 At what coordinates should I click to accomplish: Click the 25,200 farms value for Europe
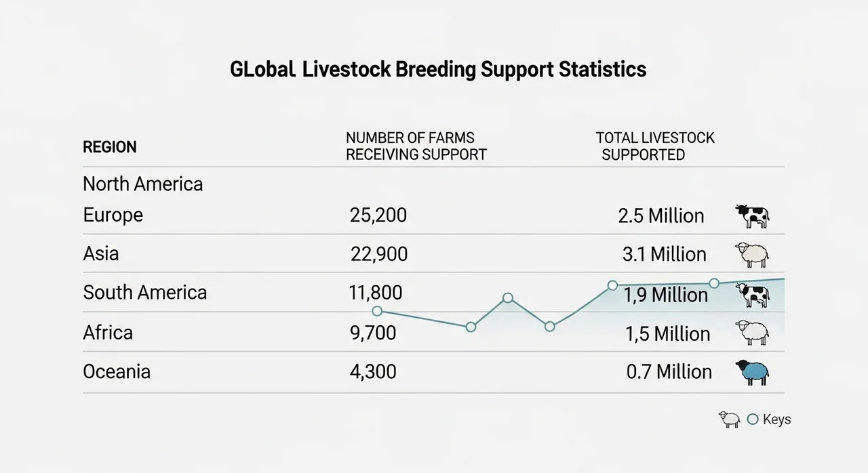(x=378, y=215)
